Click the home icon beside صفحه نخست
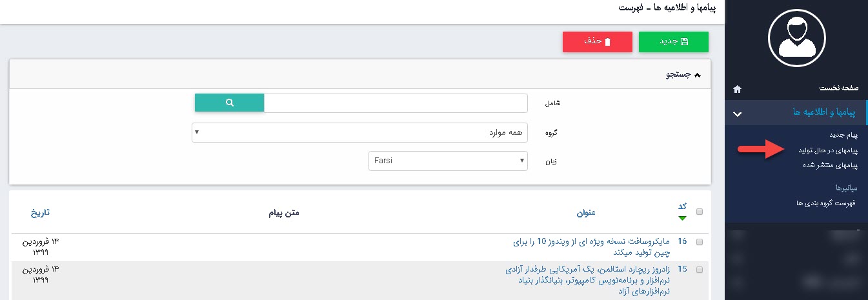The width and height of the screenshot is (868, 300). pos(738,88)
